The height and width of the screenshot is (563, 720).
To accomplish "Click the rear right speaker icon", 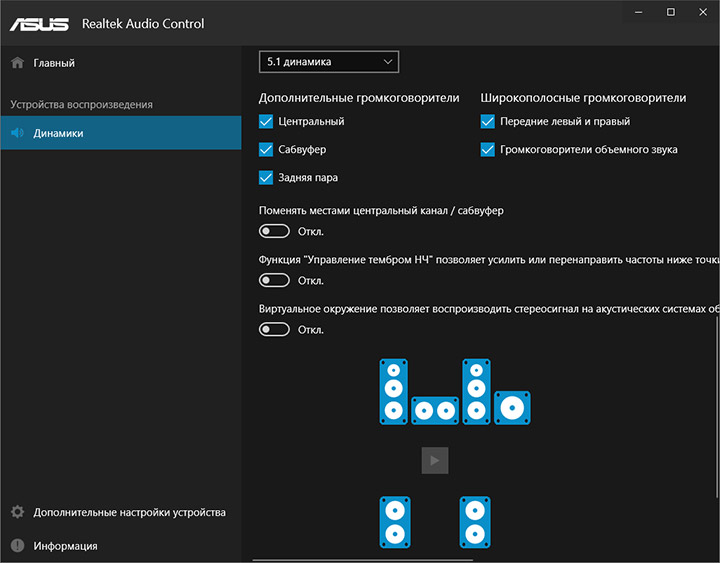I will coord(476,522).
